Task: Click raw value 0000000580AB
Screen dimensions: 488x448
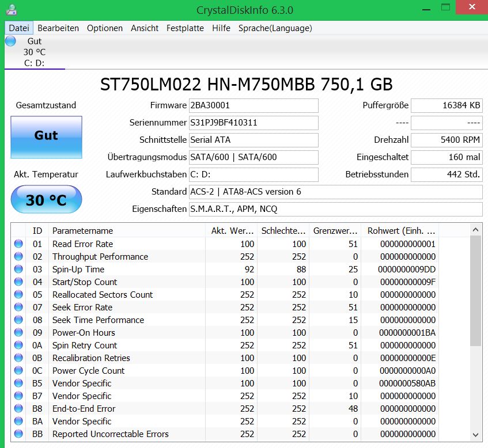Action: tap(407, 384)
